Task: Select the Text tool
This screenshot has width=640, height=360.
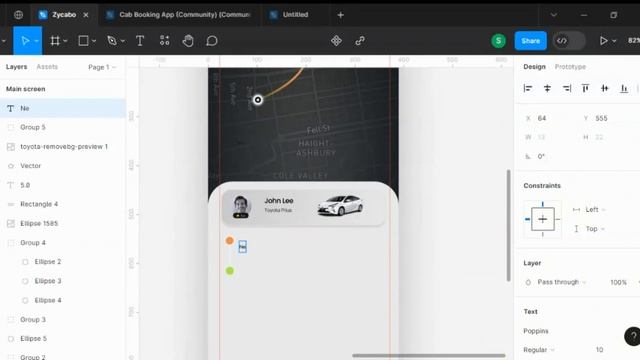Action: pos(140,41)
